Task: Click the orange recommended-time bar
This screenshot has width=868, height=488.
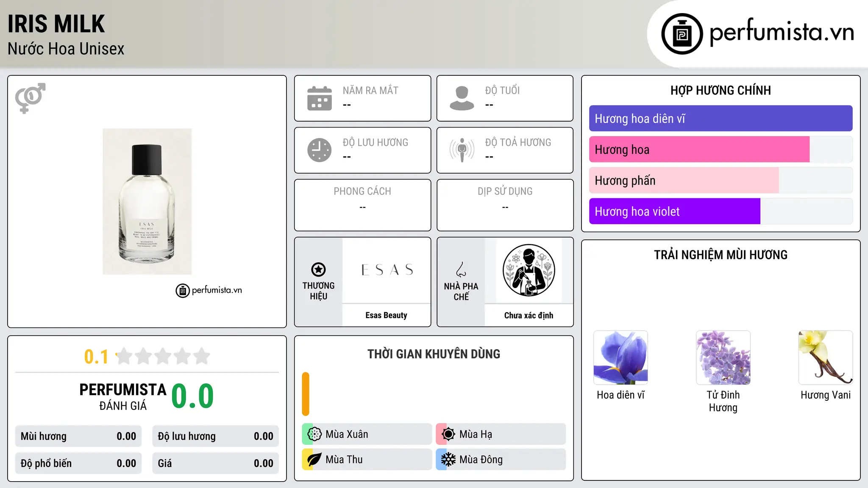Action: 306,394
